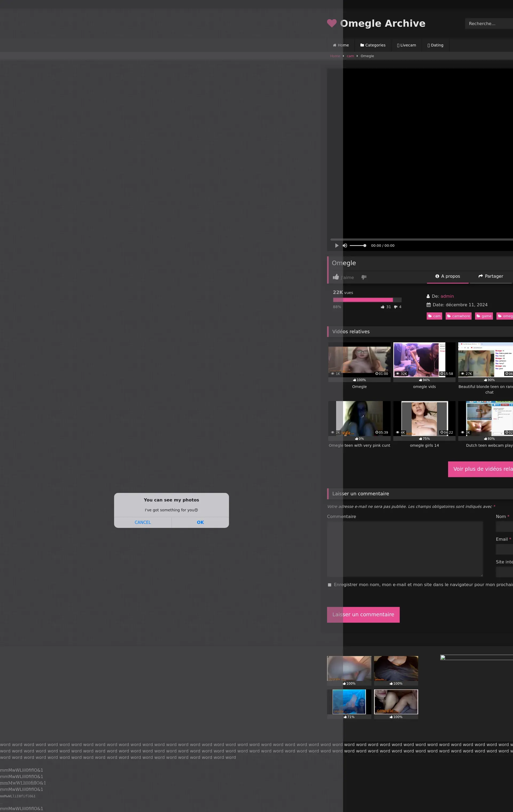
Task: Submit with pink Laisser un commentaire button
Action: pos(363,614)
